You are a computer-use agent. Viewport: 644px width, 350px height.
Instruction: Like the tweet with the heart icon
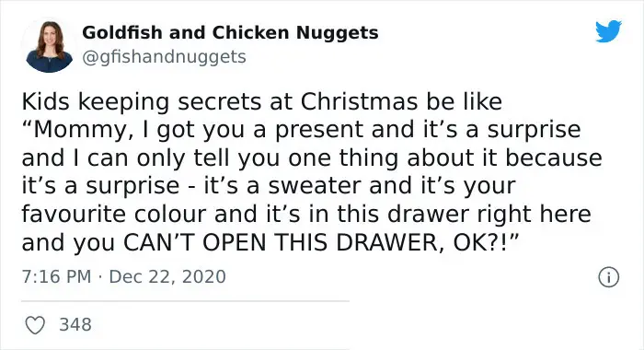[x=35, y=325]
